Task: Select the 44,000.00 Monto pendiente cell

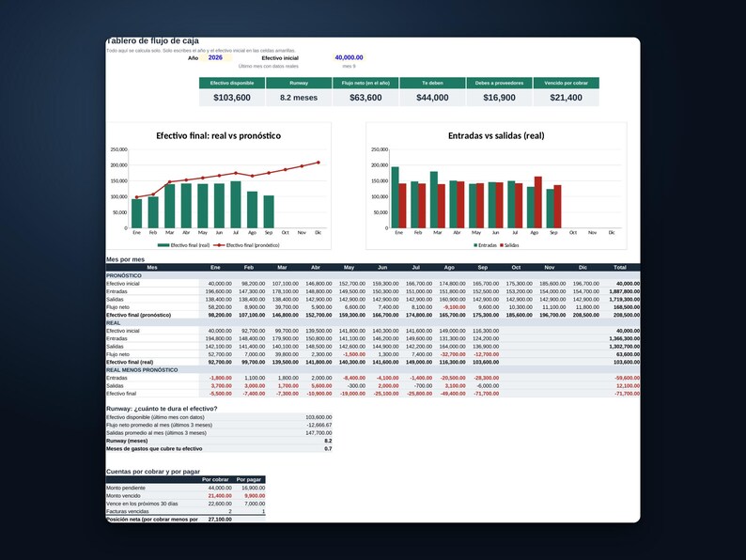Action: [215, 488]
